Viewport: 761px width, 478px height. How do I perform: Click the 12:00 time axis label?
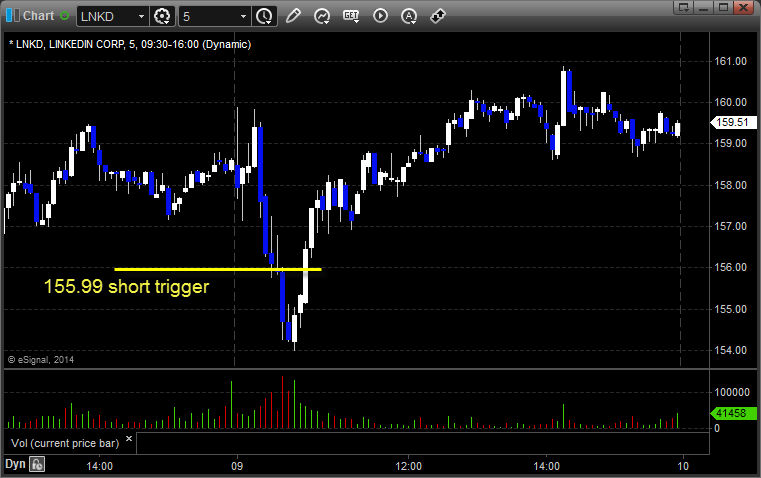(x=409, y=466)
